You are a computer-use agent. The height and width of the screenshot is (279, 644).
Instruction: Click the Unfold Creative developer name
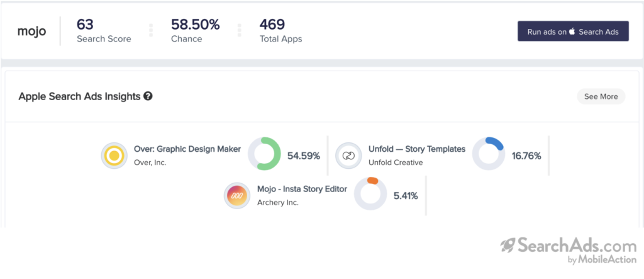pos(396,162)
